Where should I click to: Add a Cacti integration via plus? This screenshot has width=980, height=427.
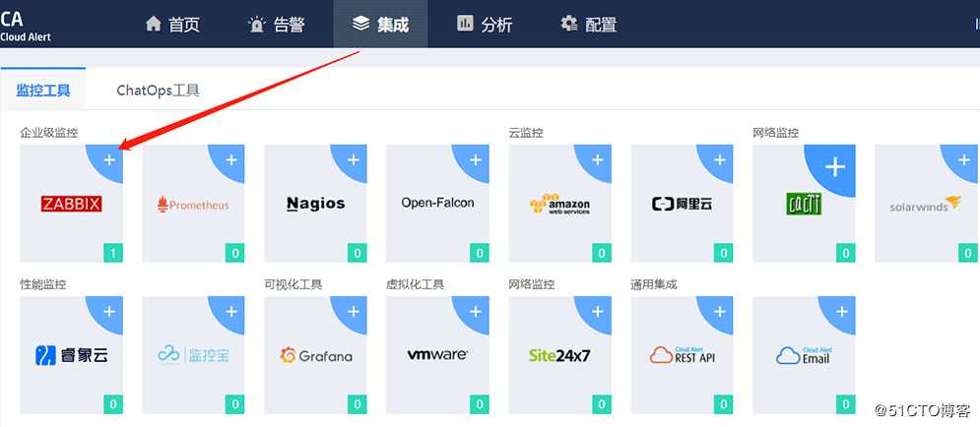point(835,166)
